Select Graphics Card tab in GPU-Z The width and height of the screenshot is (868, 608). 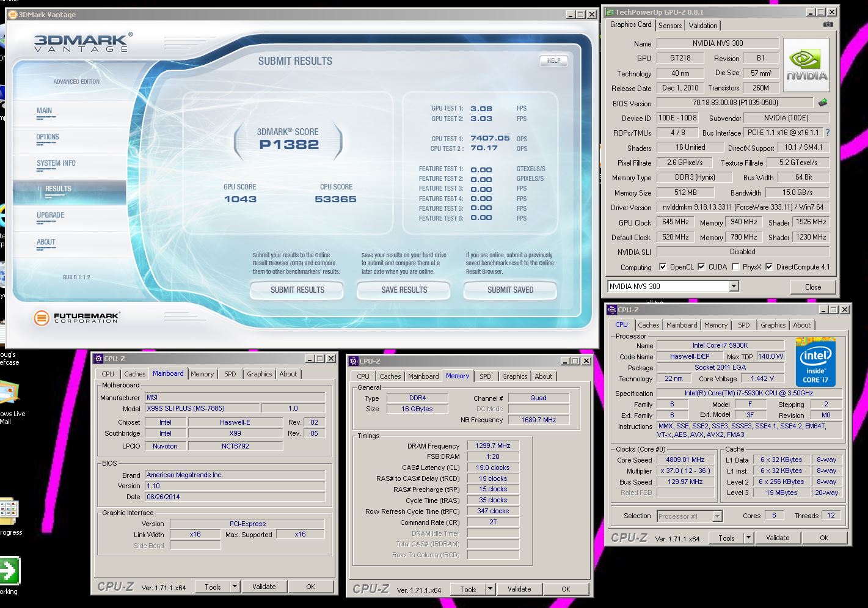click(630, 24)
